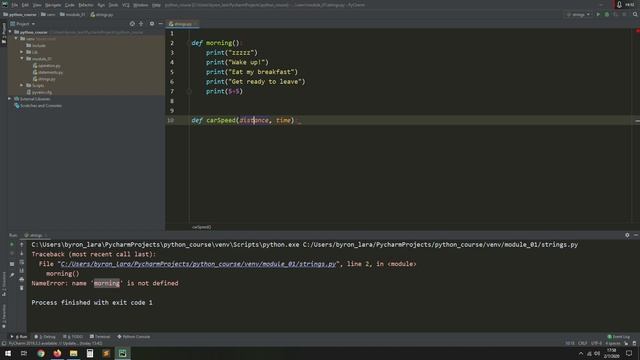Open Run panel settings gear
The height and width of the screenshot is (360, 640).
click(627, 235)
